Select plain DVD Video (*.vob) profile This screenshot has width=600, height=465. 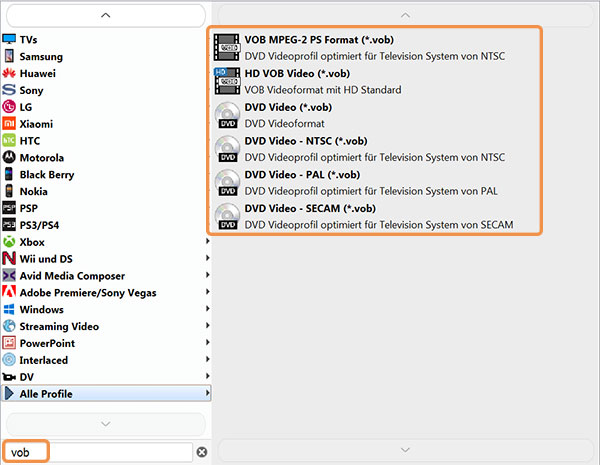(x=288, y=107)
